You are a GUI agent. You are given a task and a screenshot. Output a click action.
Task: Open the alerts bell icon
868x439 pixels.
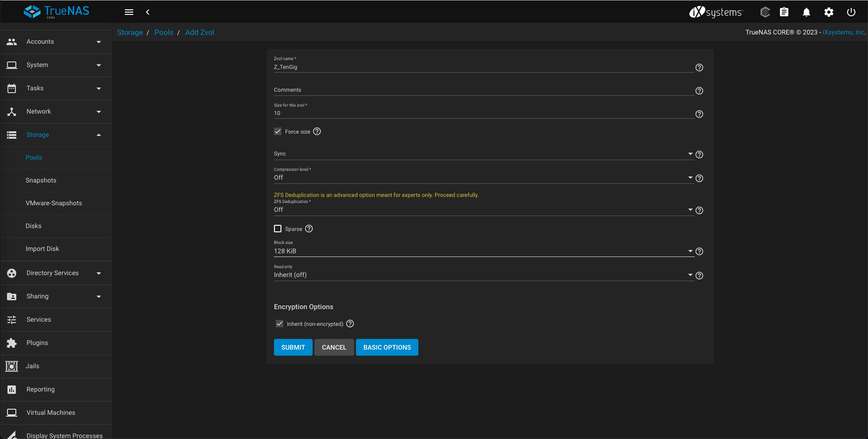(806, 12)
